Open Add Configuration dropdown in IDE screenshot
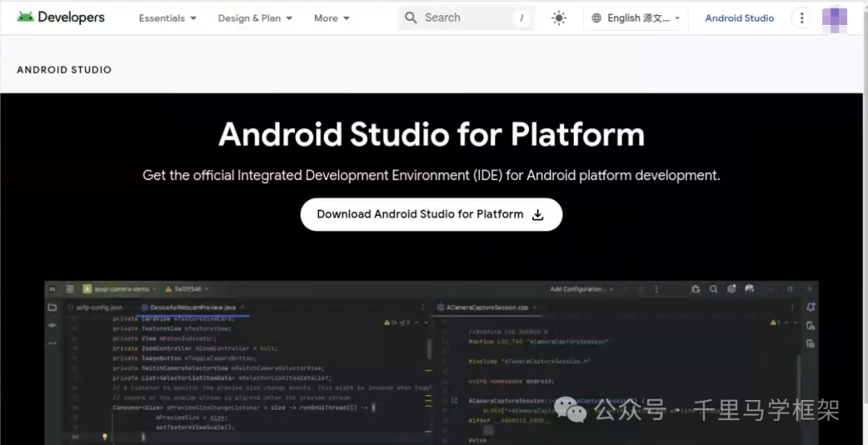868x445 pixels. (581, 289)
